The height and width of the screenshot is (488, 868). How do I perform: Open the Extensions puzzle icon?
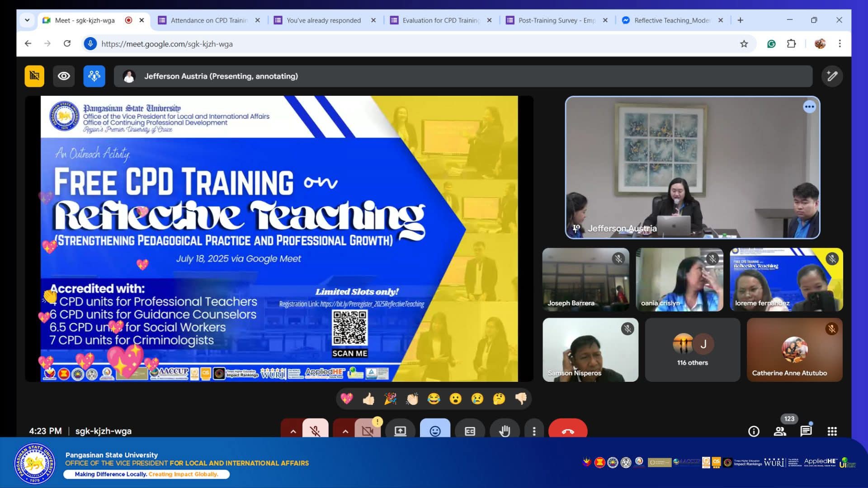pos(791,44)
